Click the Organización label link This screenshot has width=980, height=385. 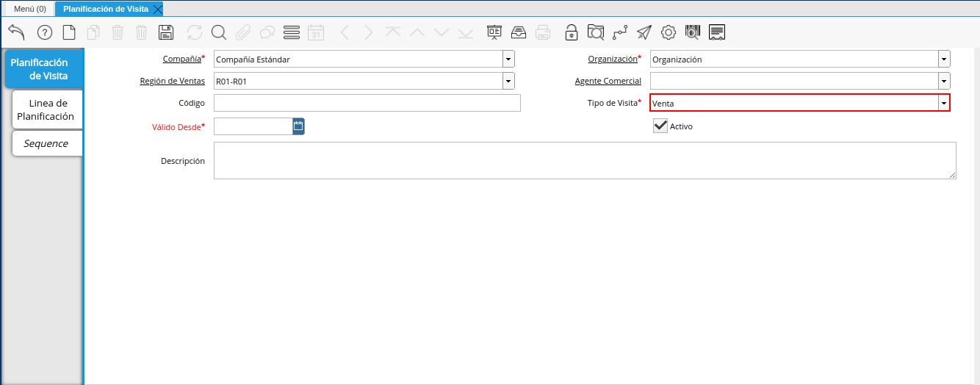pos(612,59)
